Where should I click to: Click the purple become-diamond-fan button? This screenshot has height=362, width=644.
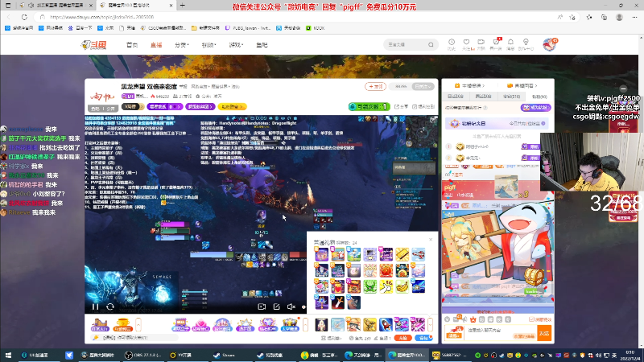click(535, 108)
